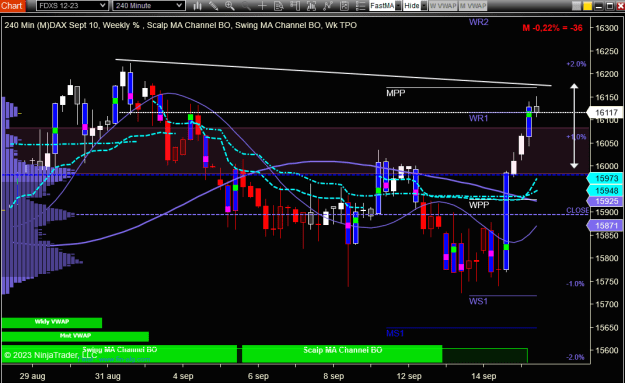Click the 16300 price axis label
The image size is (625, 383).
(607, 28)
